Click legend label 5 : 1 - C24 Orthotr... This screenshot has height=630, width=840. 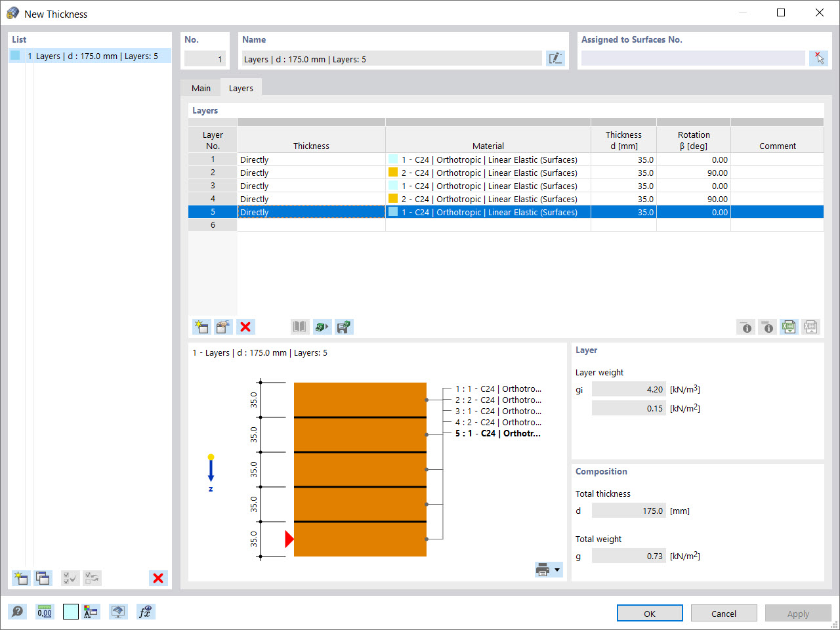click(498, 434)
